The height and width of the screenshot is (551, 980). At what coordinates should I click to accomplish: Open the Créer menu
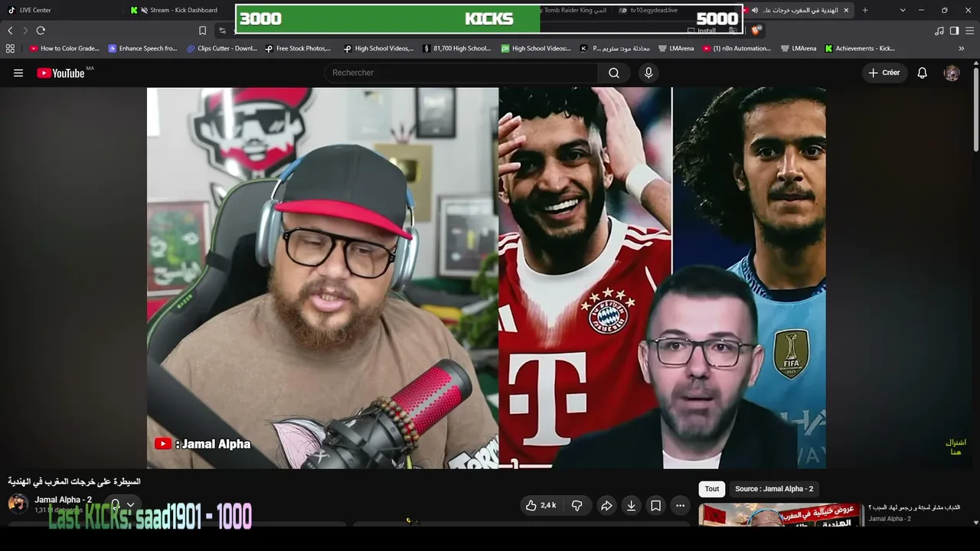[x=885, y=73]
